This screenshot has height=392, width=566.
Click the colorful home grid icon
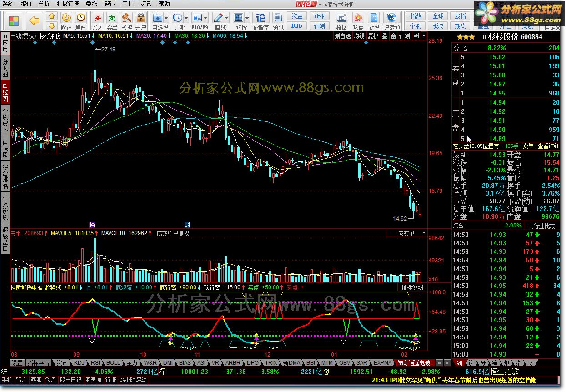point(14,20)
